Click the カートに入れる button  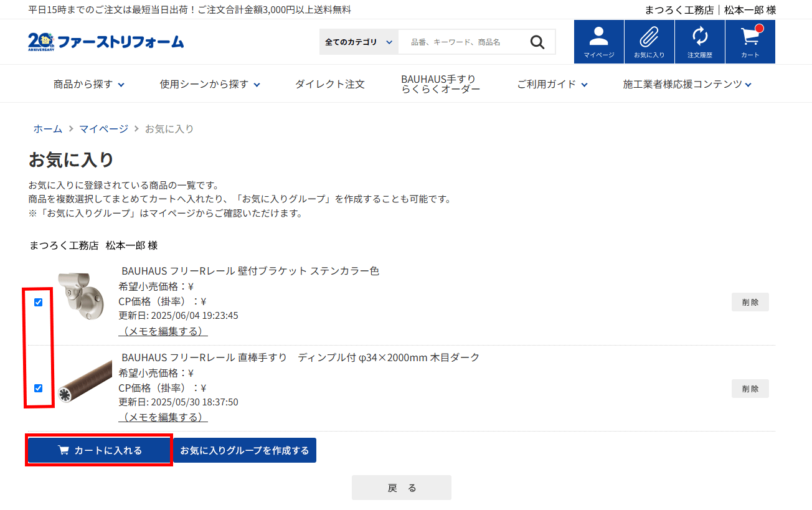point(100,450)
